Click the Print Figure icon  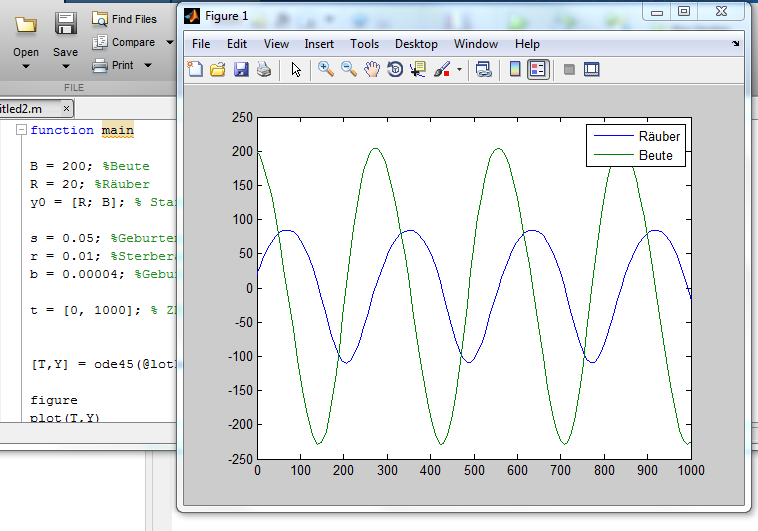pos(264,69)
